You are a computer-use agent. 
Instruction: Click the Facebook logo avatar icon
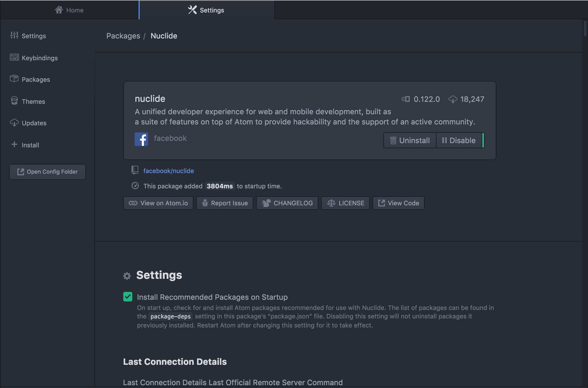click(141, 139)
